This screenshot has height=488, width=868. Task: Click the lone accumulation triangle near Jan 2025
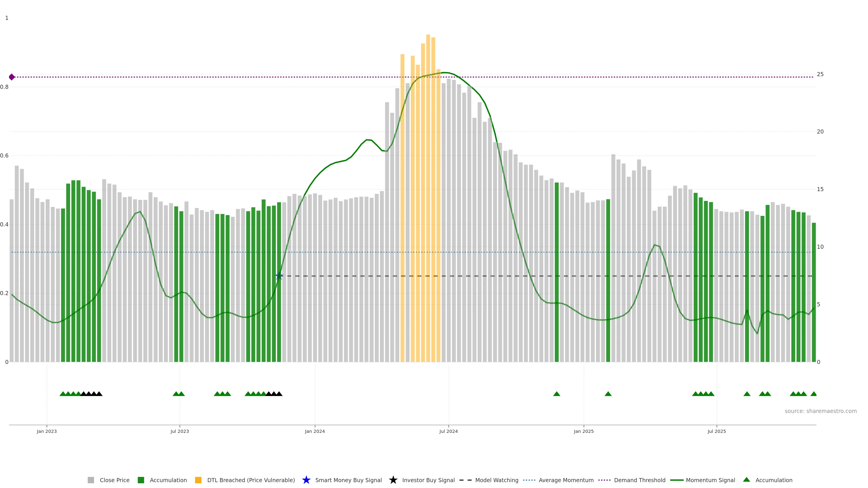[x=608, y=394]
